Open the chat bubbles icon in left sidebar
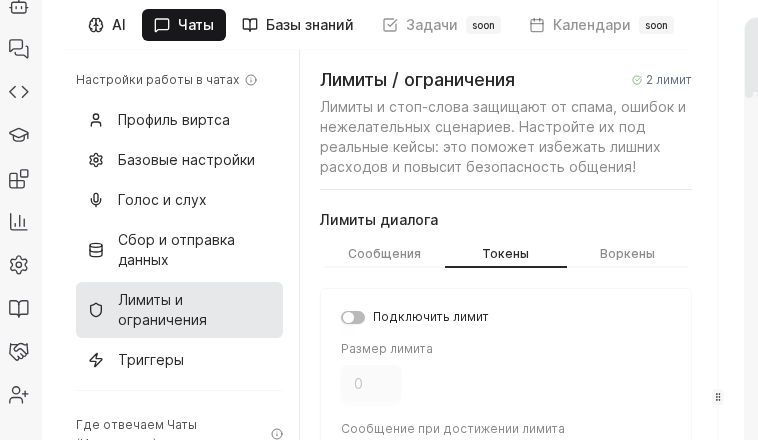The image size is (758, 440). coord(18,48)
